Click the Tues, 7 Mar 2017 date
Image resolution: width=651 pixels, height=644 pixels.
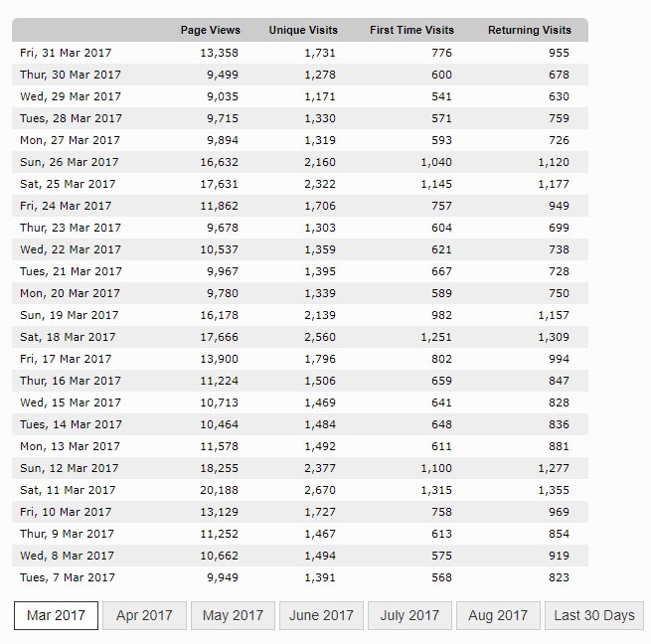tap(68, 577)
